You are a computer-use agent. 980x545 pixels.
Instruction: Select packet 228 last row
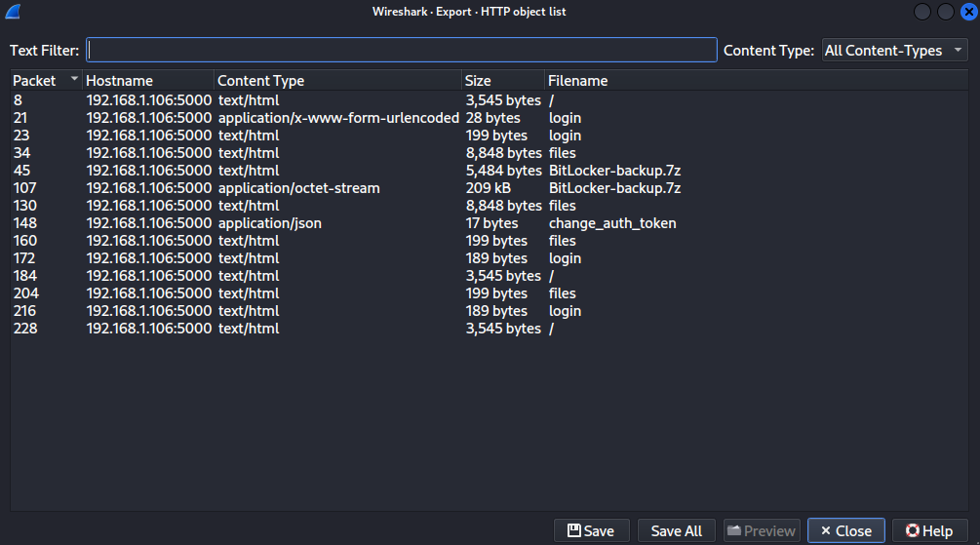pos(490,329)
